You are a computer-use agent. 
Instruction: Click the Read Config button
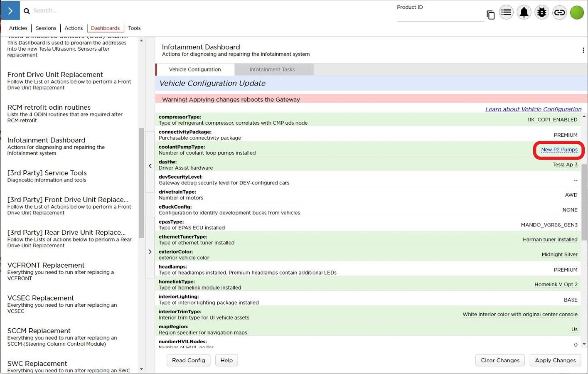188,360
